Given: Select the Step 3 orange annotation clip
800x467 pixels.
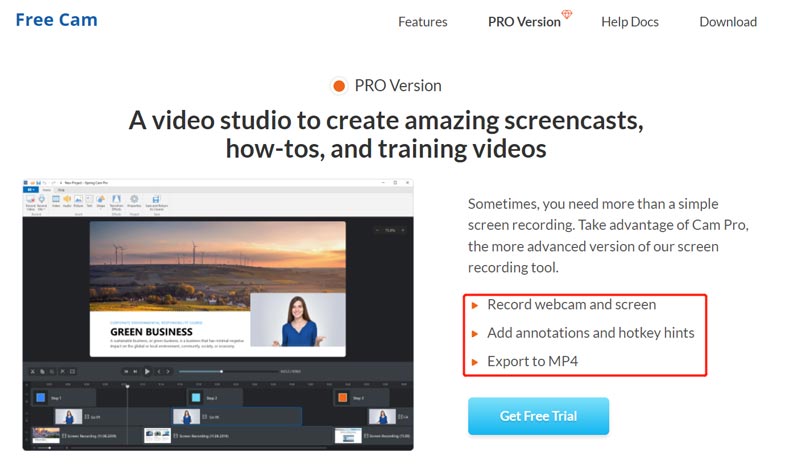Looking at the screenshot, I should coord(361,398).
